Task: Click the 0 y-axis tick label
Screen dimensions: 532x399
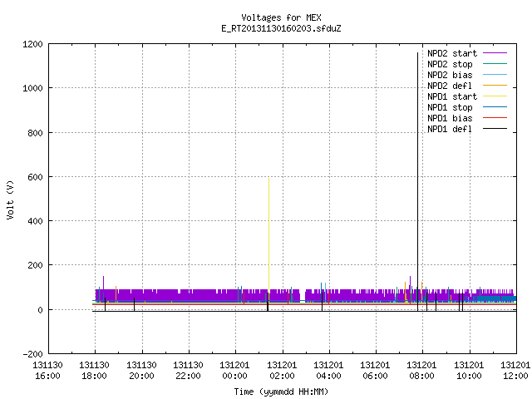Action: tap(41, 310)
